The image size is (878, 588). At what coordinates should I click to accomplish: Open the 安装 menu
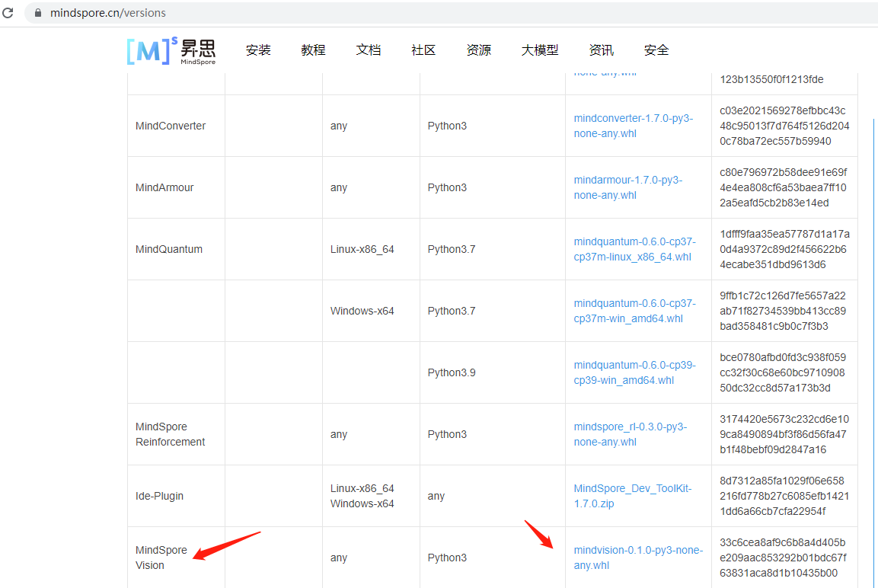[258, 50]
